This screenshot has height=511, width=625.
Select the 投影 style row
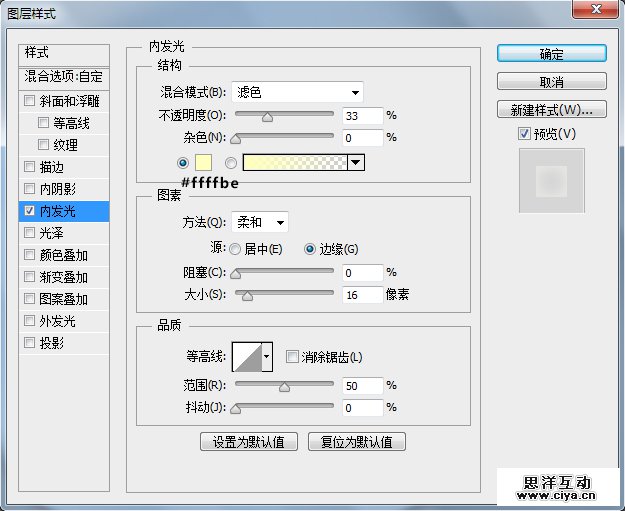click(x=64, y=343)
